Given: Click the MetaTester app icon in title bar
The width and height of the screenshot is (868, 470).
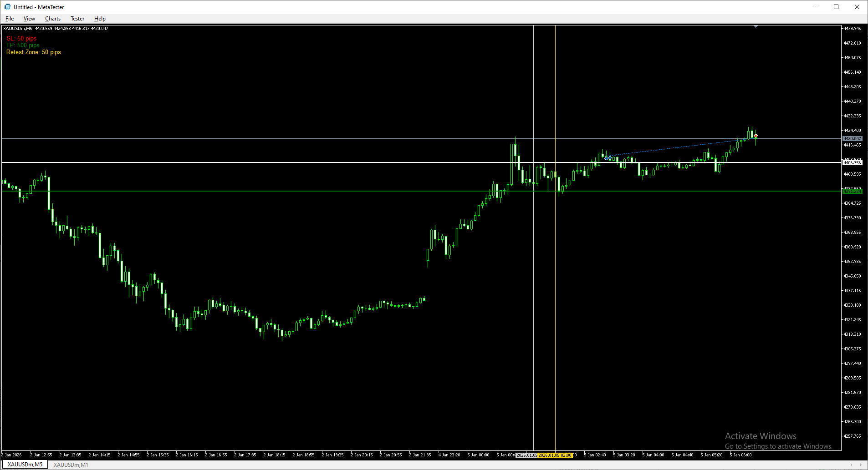Looking at the screenshot, I should (x=7, y=7).
